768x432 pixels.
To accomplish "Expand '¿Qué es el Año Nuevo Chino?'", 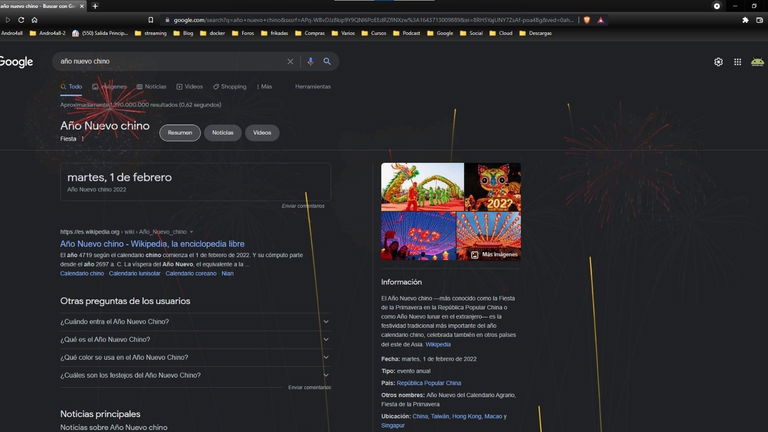I will click(195, 339).
